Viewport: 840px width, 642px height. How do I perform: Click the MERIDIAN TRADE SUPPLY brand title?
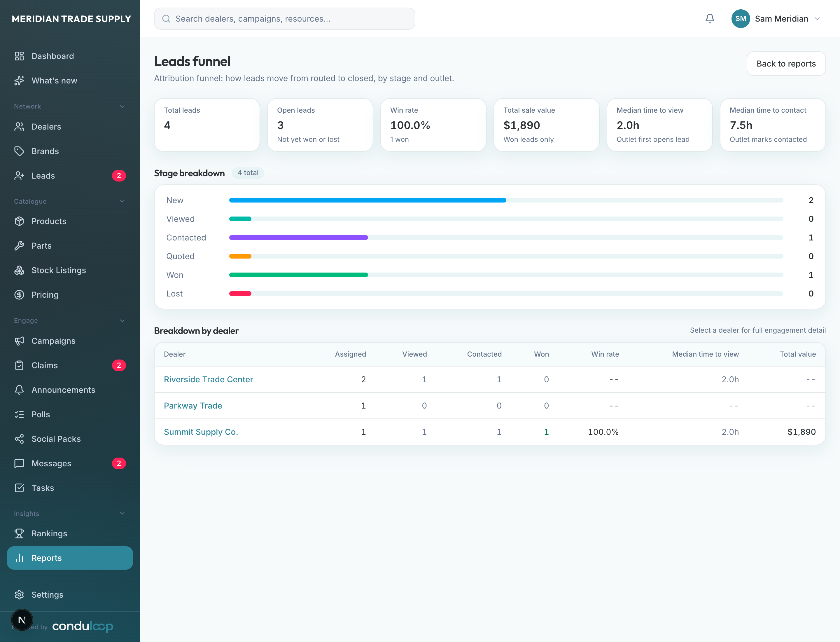[71, 19]
